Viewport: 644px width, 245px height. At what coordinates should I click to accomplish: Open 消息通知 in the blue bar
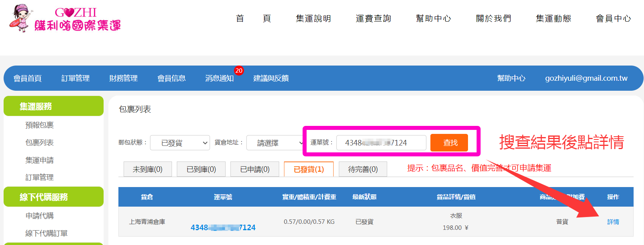tap(220, 78)
